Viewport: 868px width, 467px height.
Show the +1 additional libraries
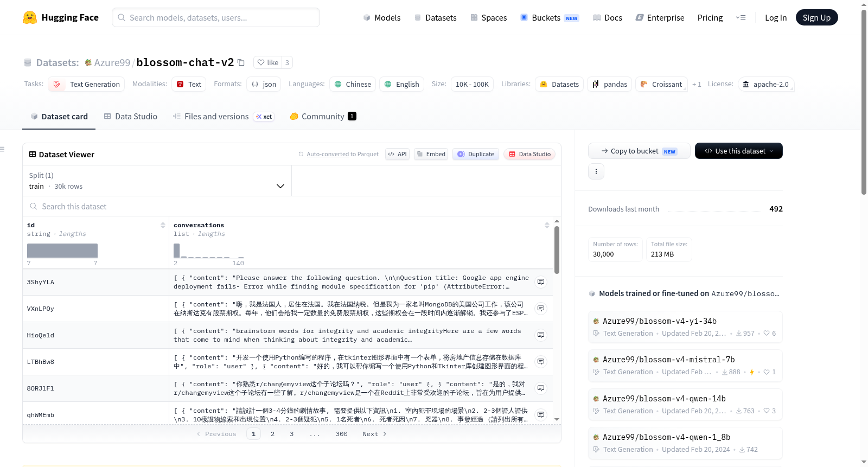pos(697,84)
